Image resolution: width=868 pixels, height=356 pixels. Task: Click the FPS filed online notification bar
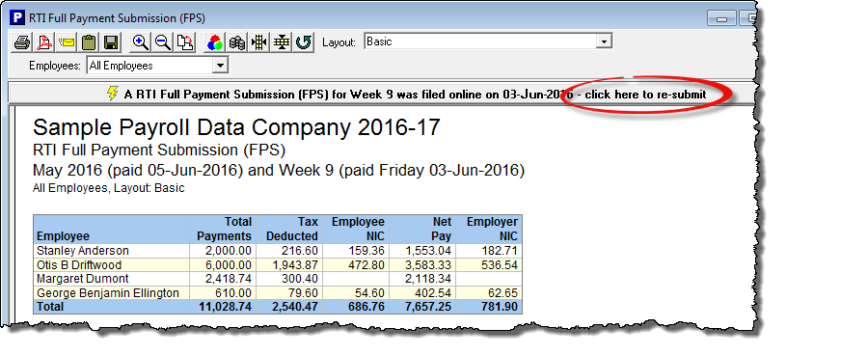[382, 95]
